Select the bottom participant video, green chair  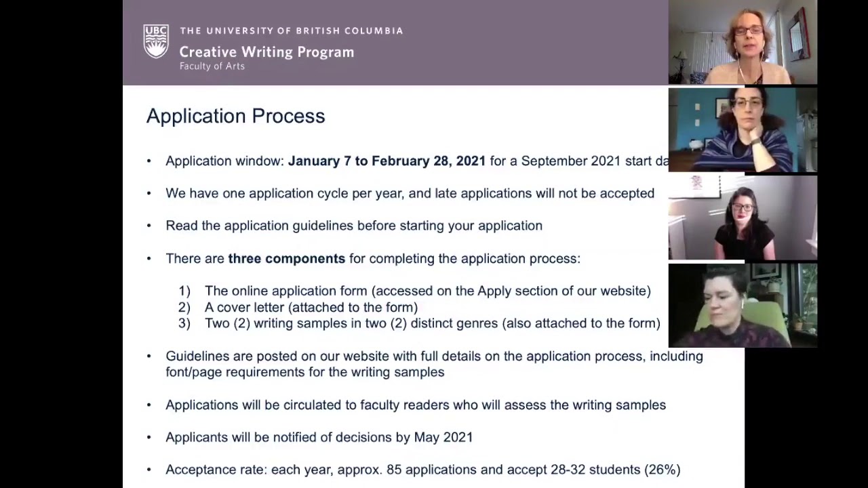pos(743,305)
